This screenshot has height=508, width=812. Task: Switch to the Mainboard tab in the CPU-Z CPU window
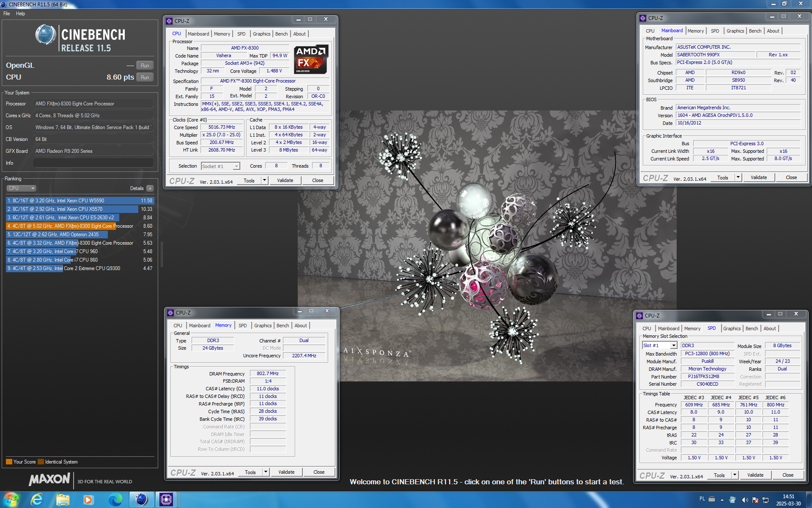pyautogui.click(x=198, y=34)
